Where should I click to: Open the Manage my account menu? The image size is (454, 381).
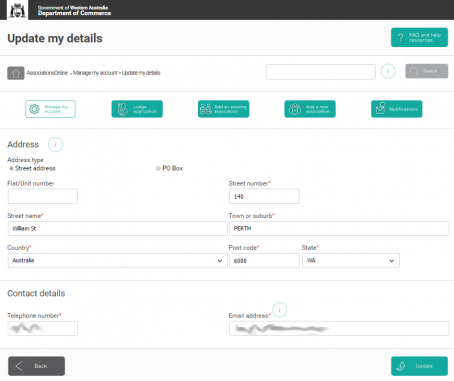(50, 109)
